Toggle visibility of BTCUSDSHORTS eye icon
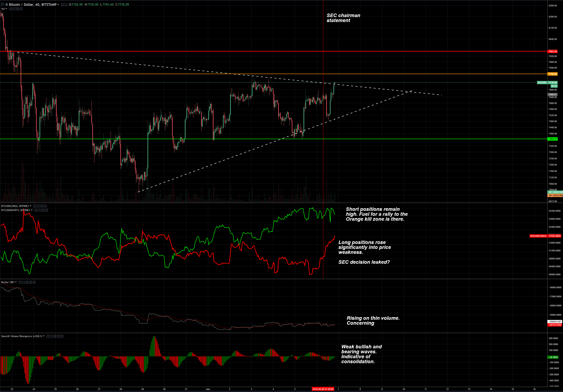The image size is (563, 392). (x=36, y=210)
